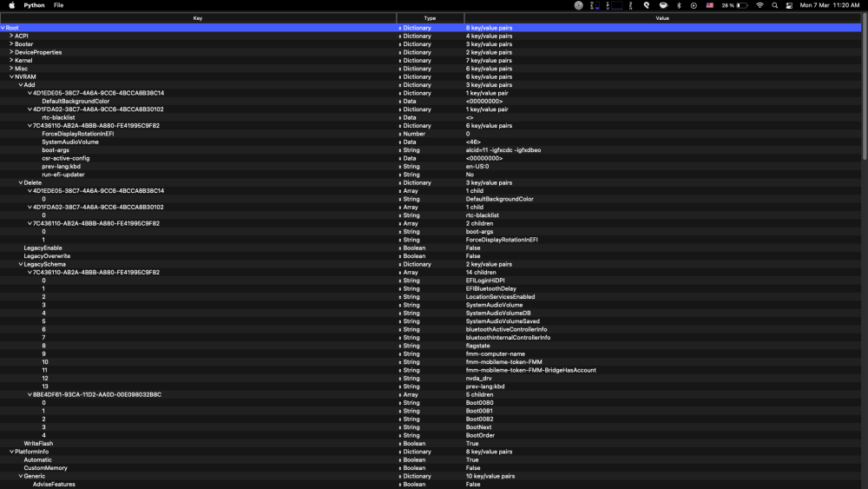Open the Bluetooth menu bar icon
Viewport: 868px width, 489px height.
click(680, 5)
